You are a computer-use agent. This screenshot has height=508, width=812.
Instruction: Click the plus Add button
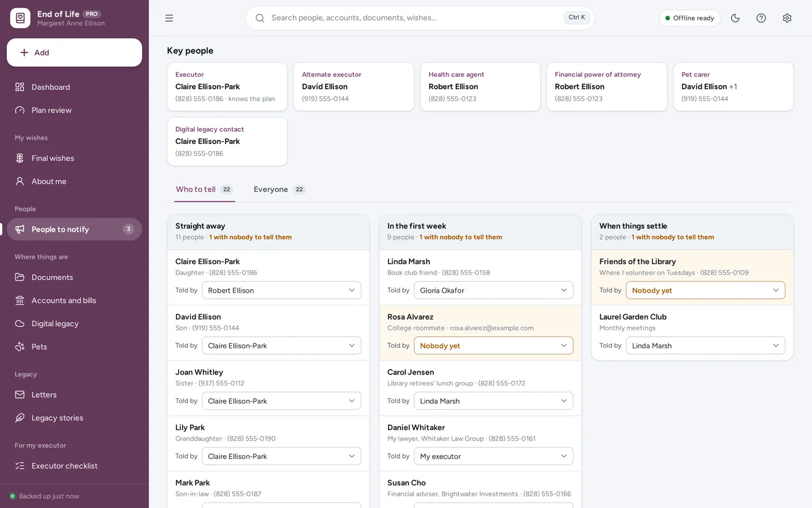(x=74, y=52)
